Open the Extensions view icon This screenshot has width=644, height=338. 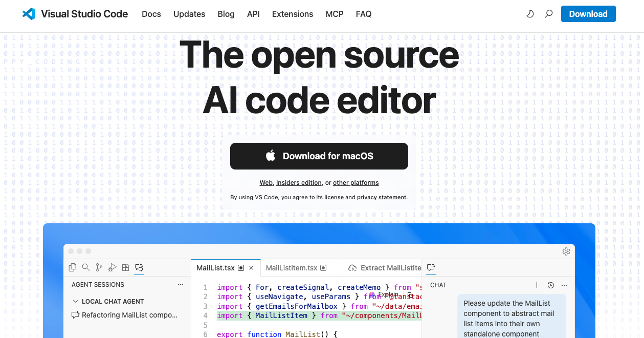pyautogui.click(x=125, y=267)
